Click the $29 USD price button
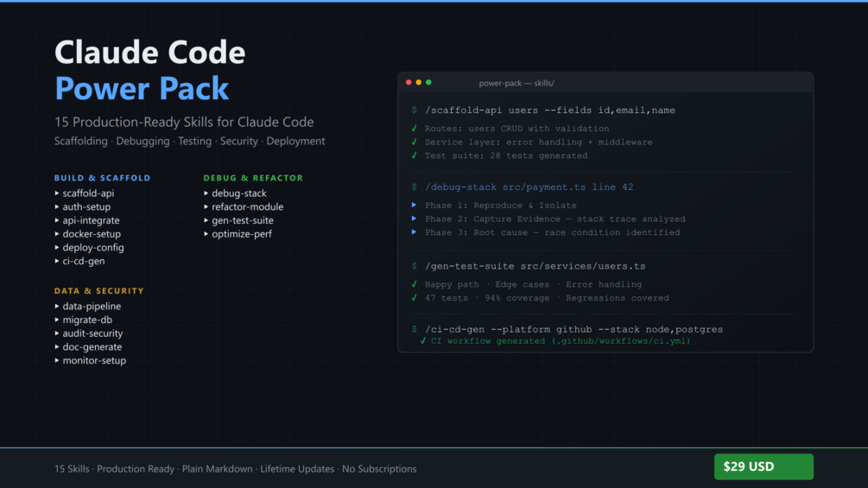868x488 pixels. tap(763, 466)
